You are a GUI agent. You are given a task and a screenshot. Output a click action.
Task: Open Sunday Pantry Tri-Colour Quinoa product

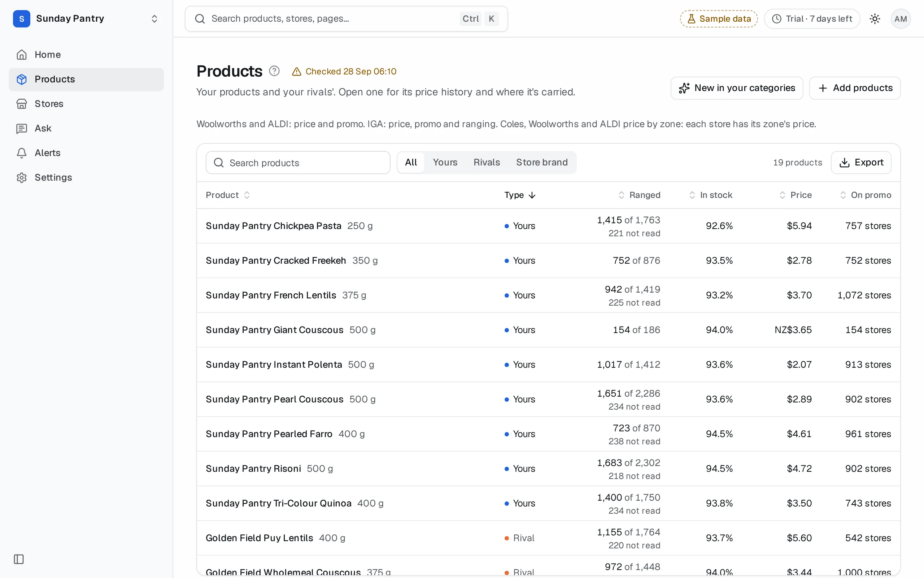tap(548, 504)
